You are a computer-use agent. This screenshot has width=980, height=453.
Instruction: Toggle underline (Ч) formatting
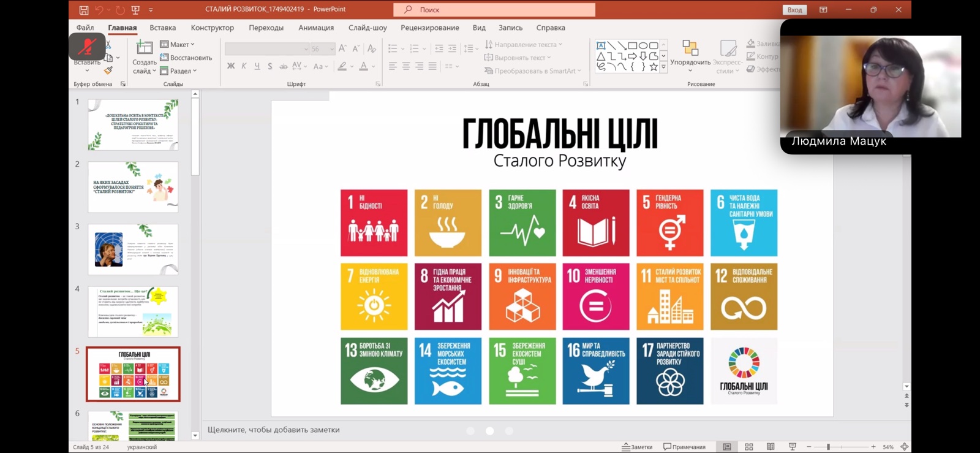(257, 66)
